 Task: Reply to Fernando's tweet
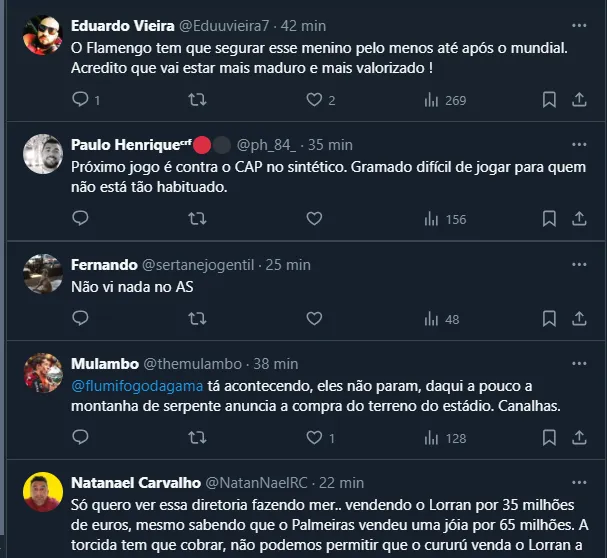point(81,319)
